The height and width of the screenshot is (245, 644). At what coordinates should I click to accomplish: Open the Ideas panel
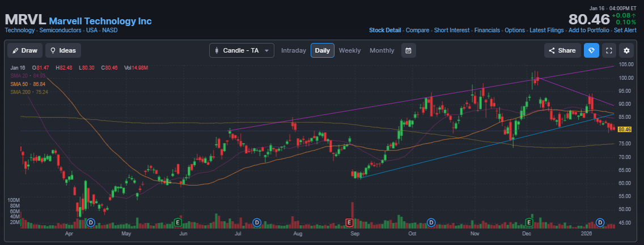[x=63, y=50]
